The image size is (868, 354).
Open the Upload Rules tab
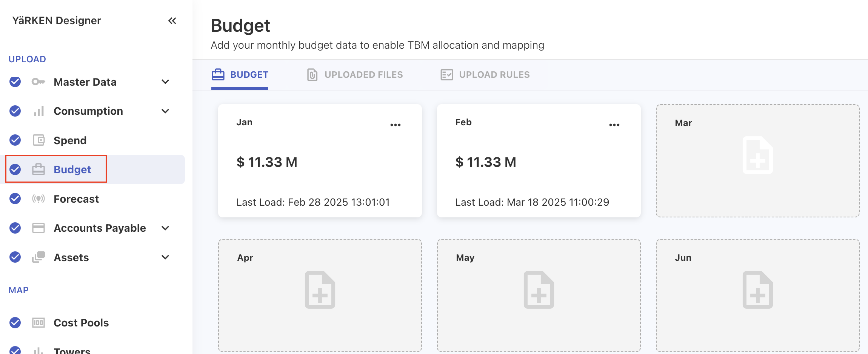pos(485,75)
